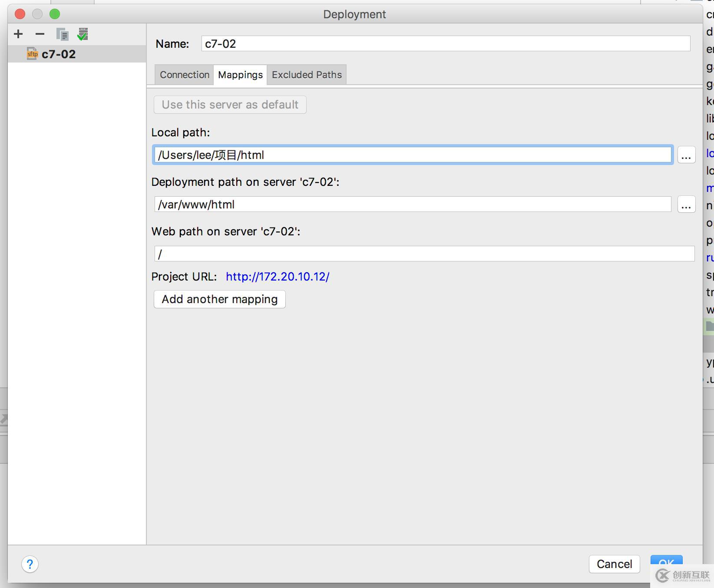The height and width of the screenshot is (588, 714).
Task: Click the green zoom window button
Action: 55,14
